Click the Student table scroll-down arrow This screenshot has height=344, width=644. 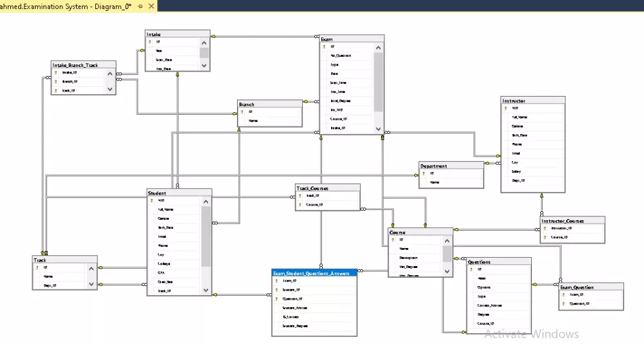pyautogui.click(x=206, y=290)
